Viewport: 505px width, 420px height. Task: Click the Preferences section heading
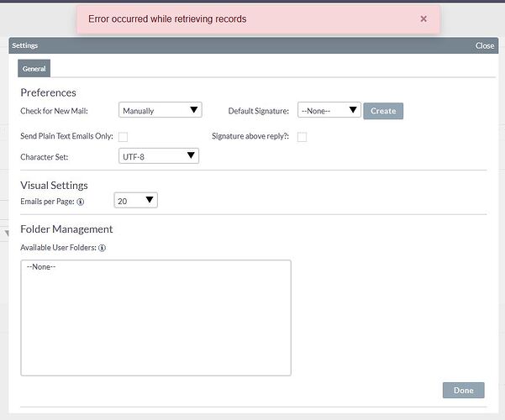pos(48,92)
